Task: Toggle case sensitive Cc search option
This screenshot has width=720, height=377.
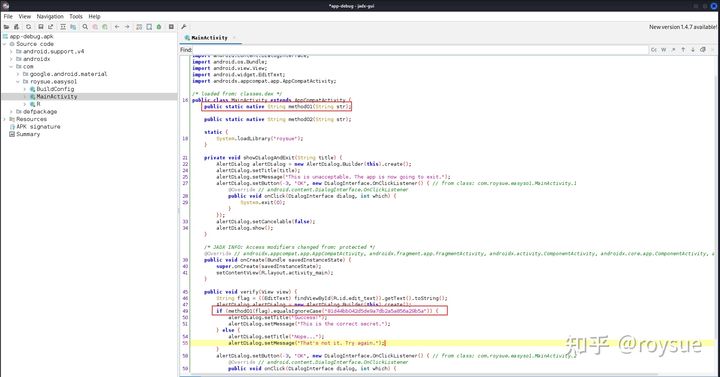Action: click(653, 50)
